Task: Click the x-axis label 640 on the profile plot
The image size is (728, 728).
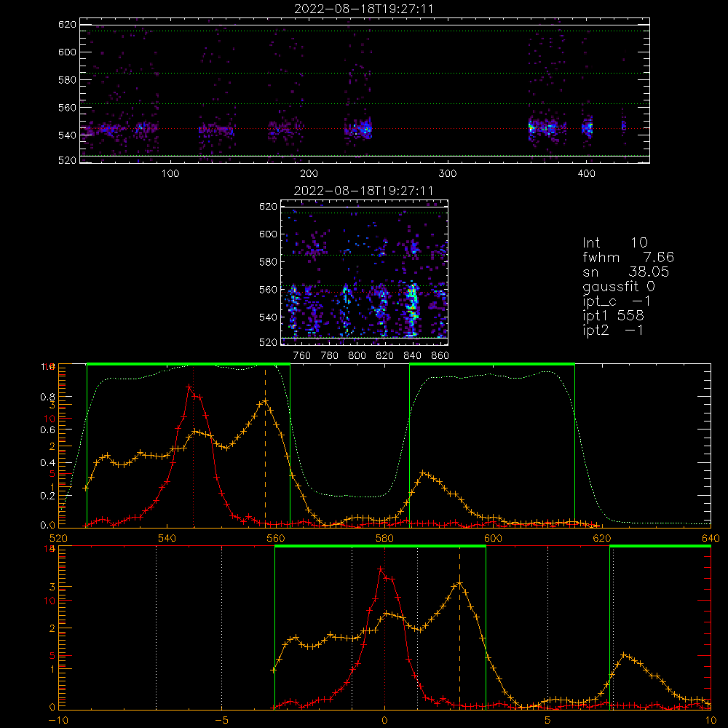Action: tap(711, 538)
